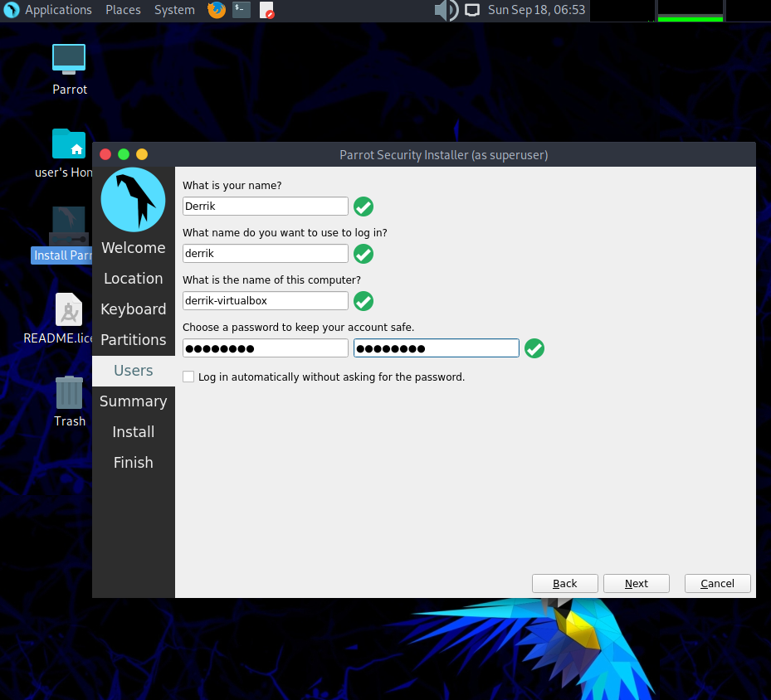Click the green checkmark beside the name field
Viewport: 771px width, 700px height.
pyautogui.click(x=363, y=206)
